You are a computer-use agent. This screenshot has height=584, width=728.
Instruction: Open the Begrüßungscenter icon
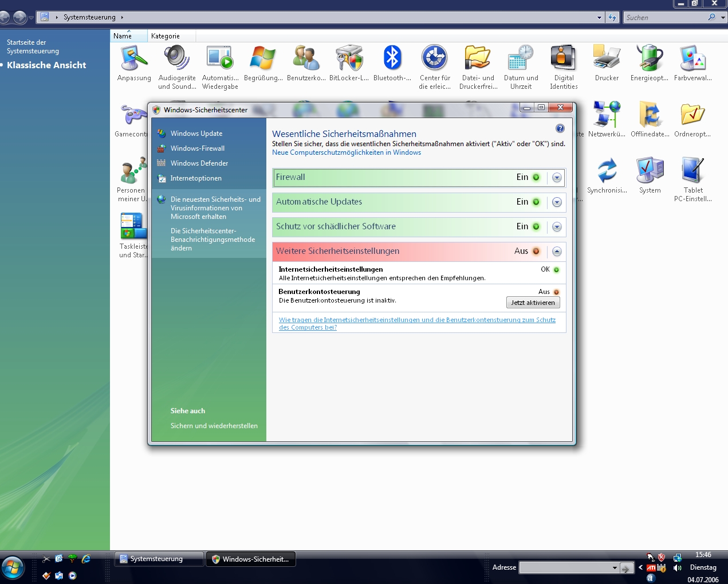tap(263, 64)
